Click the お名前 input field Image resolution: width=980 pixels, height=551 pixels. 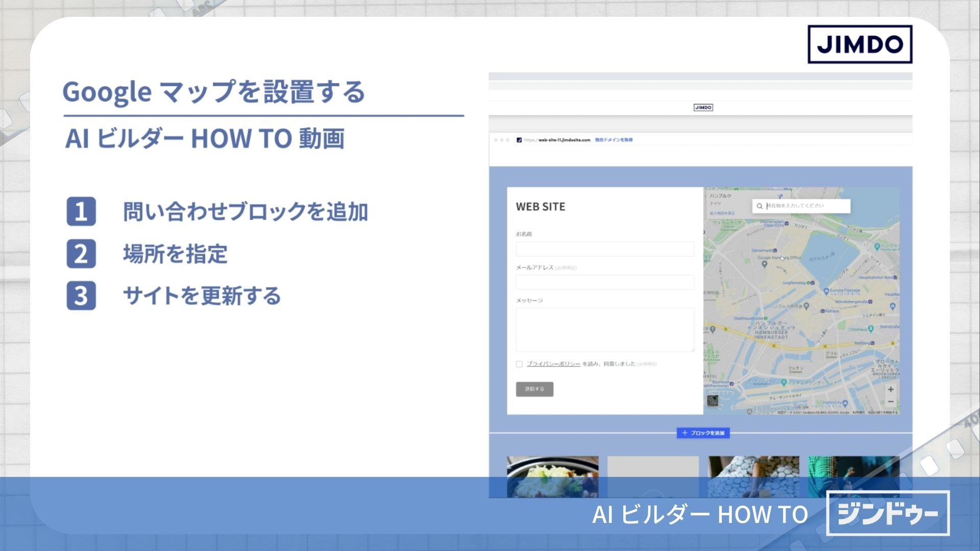pos(605,249)
